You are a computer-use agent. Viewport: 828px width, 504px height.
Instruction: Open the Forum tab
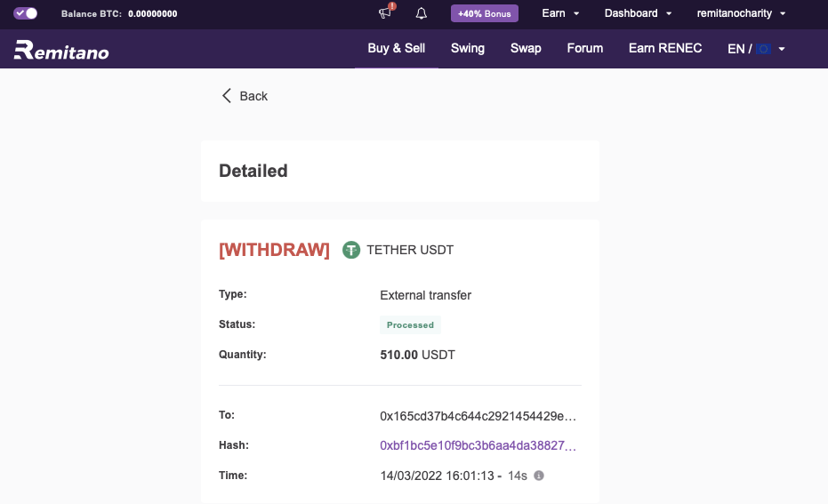[x=584, y=48]
